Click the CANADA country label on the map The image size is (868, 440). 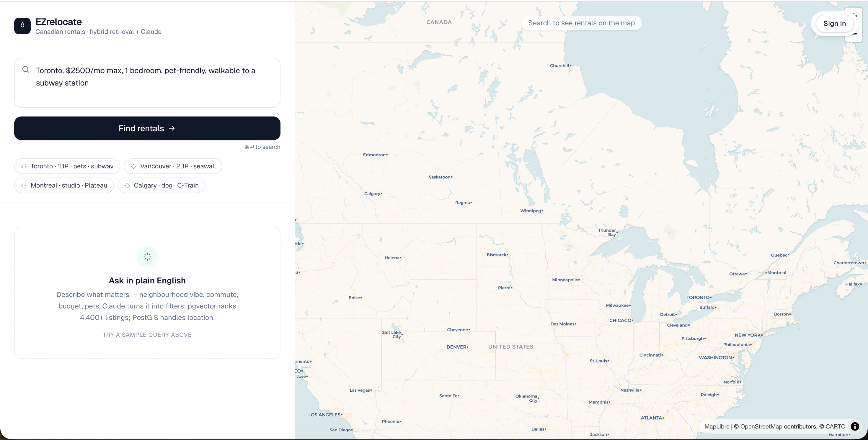[439, 22]
